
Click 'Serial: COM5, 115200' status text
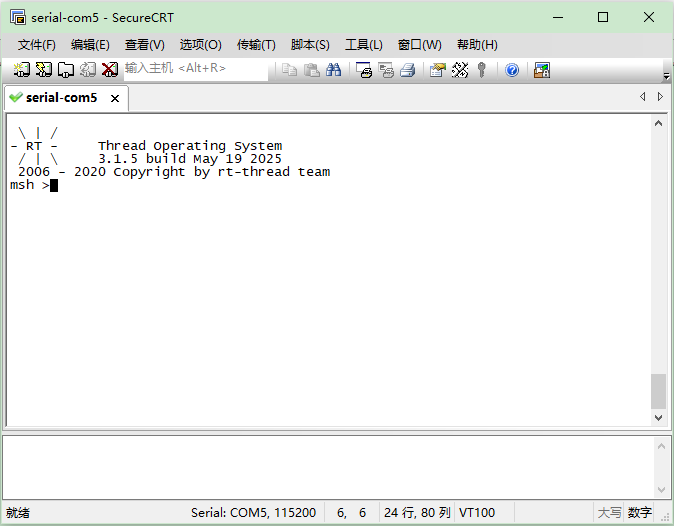pos(253,513)
